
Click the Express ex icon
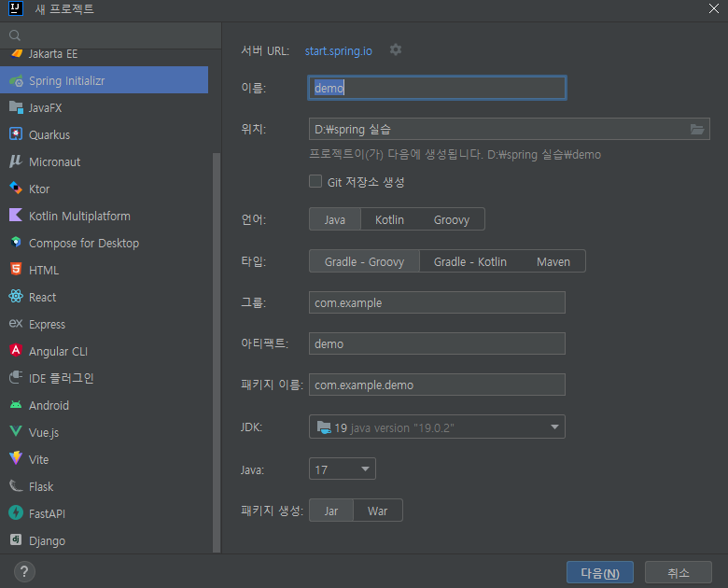tap(16, 323)
